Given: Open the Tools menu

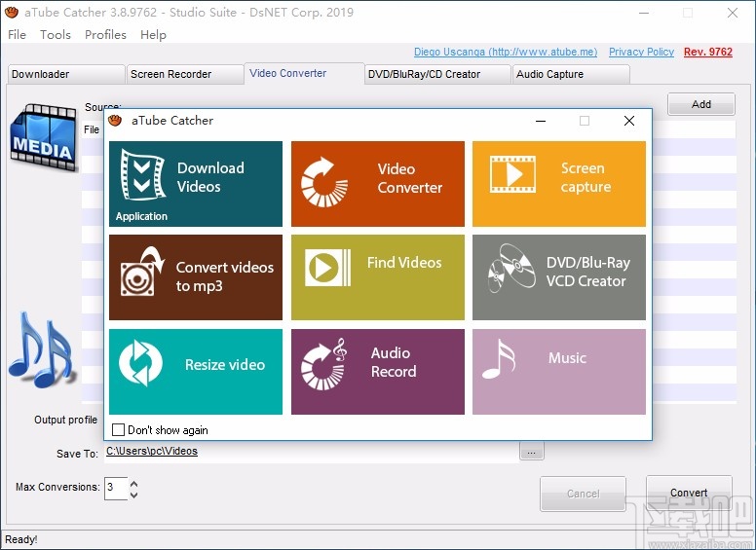Looking at the screenshot, I should [56, 34].
